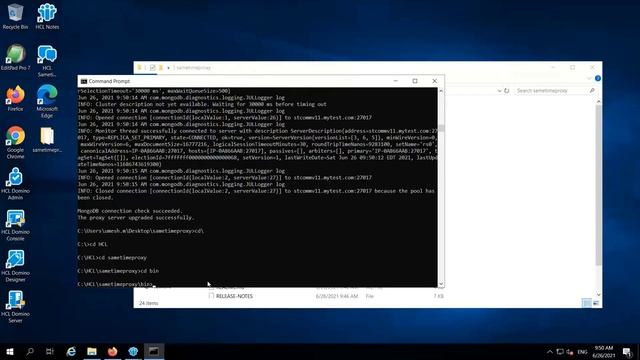Show hidden system tray icons
Screen dimensions: 640x360
[550, 352]
